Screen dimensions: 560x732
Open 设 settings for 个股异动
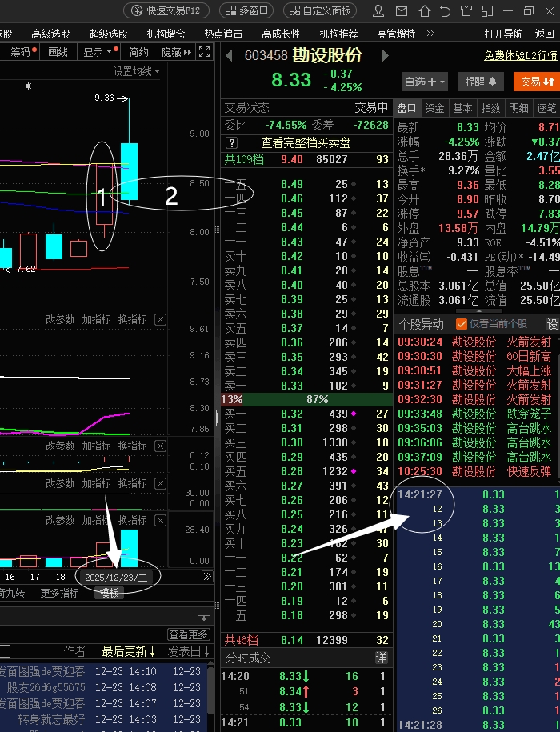click(553, 324)
